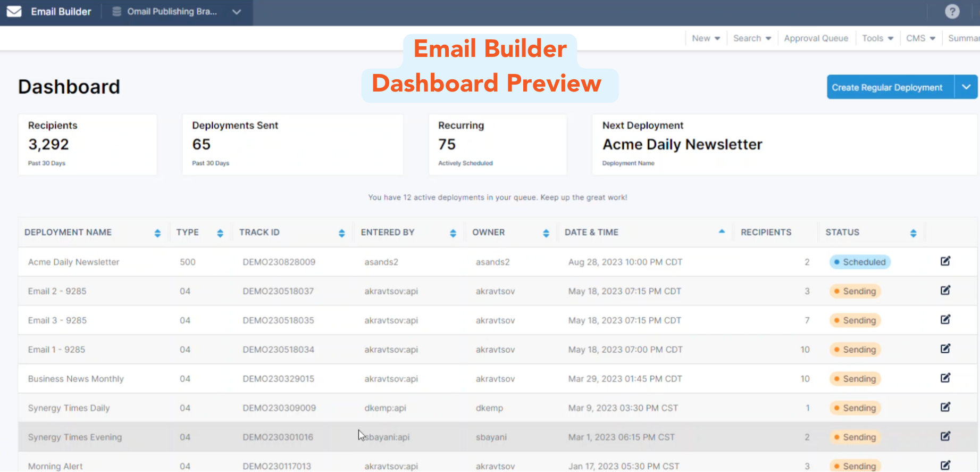Open the Tools menu
This screenshot has width=980, height=472.
[x=877, y=38]
